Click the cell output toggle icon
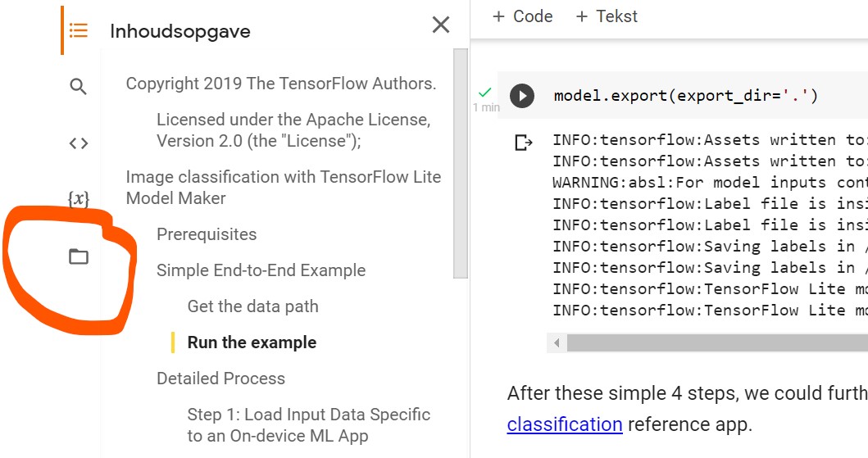This screenshot has width=868, height=458. coord(523,143)
